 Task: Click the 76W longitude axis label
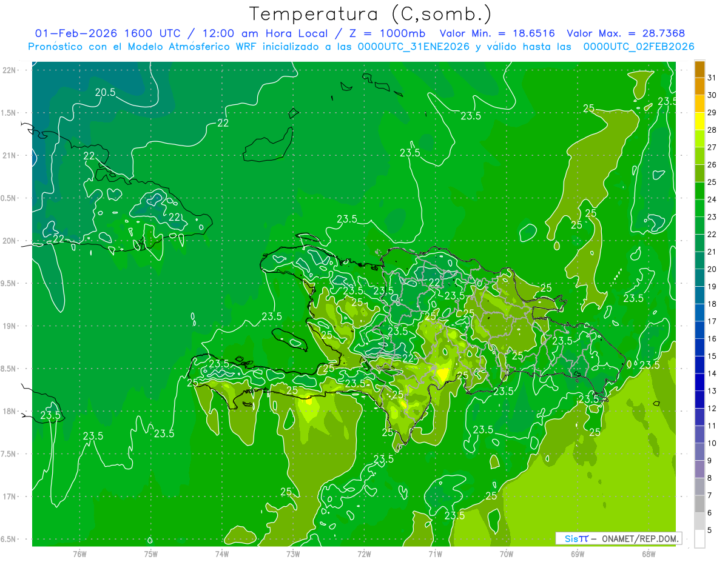[79, 554]
